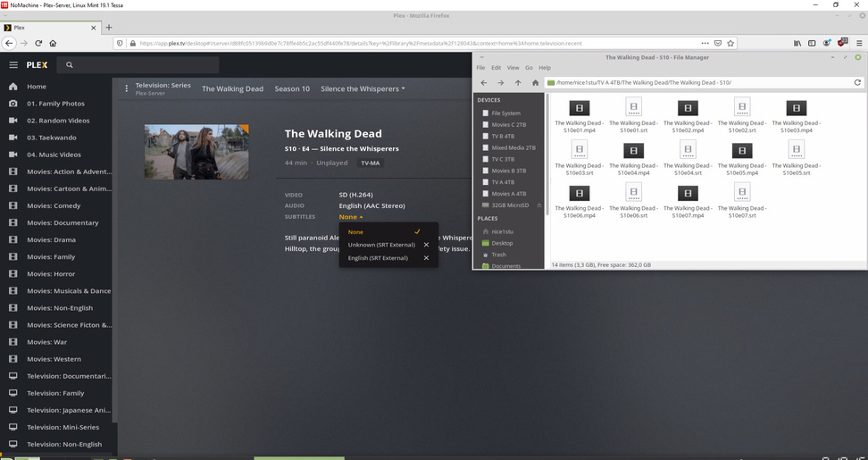Open the View menu in File Manager
The image size is (868, 460).
pyautogui.click(x=513, y=68)
